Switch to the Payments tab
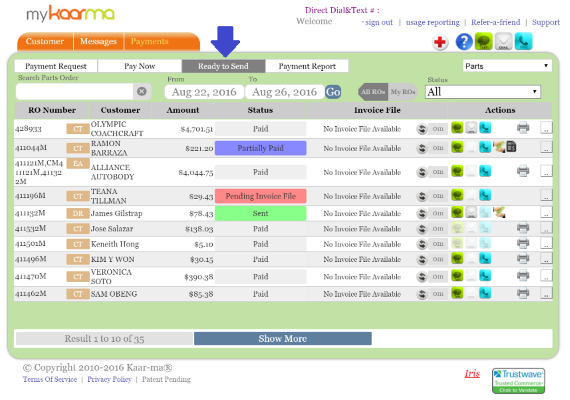The image size is (570, 400). coord(150,41)
